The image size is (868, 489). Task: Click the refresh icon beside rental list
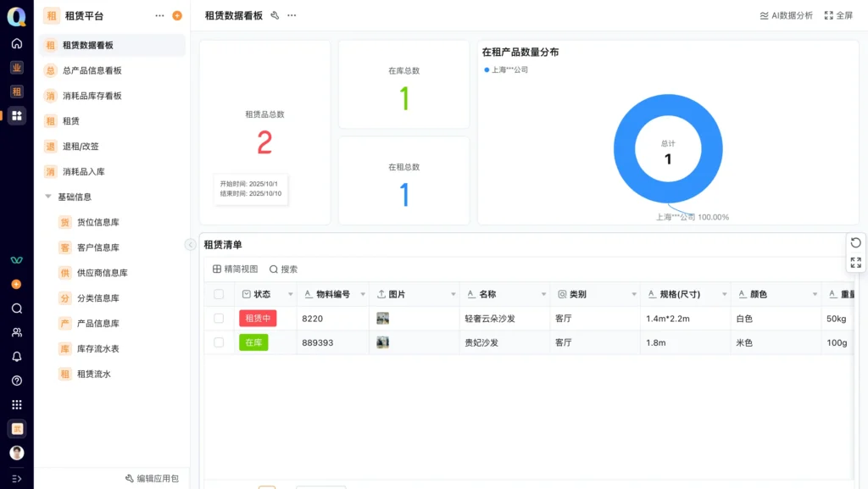[855, 243]
